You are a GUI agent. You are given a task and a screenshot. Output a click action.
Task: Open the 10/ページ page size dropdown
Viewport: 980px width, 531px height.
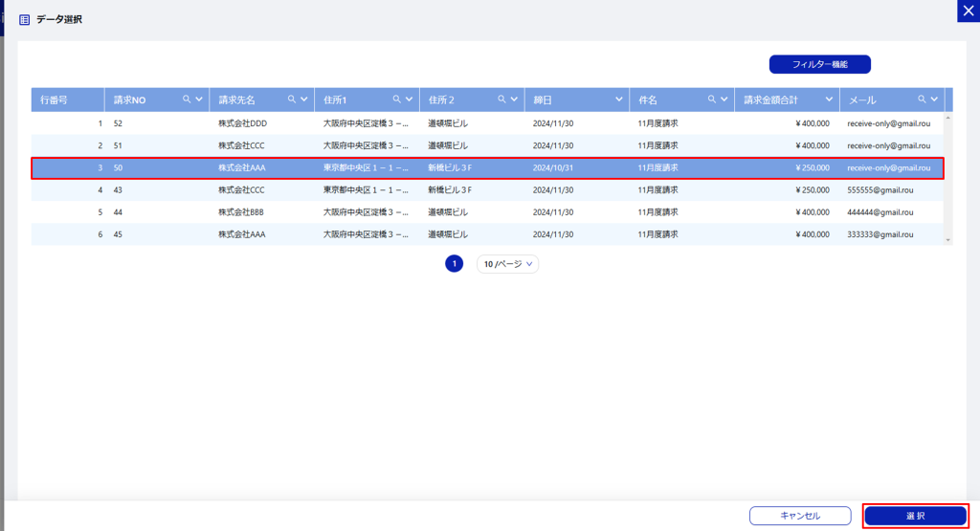507,264
